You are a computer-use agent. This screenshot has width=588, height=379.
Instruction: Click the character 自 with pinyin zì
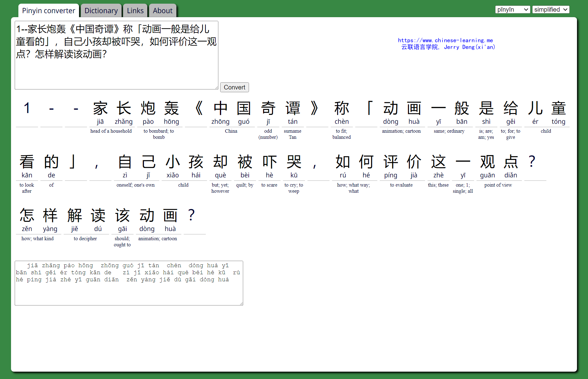click(125, 162)
